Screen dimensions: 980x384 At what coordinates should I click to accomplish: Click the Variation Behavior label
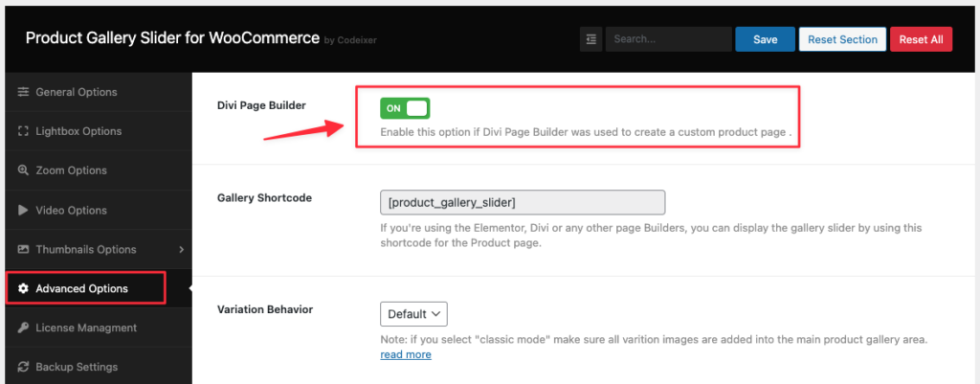click(x=265, y=309)
